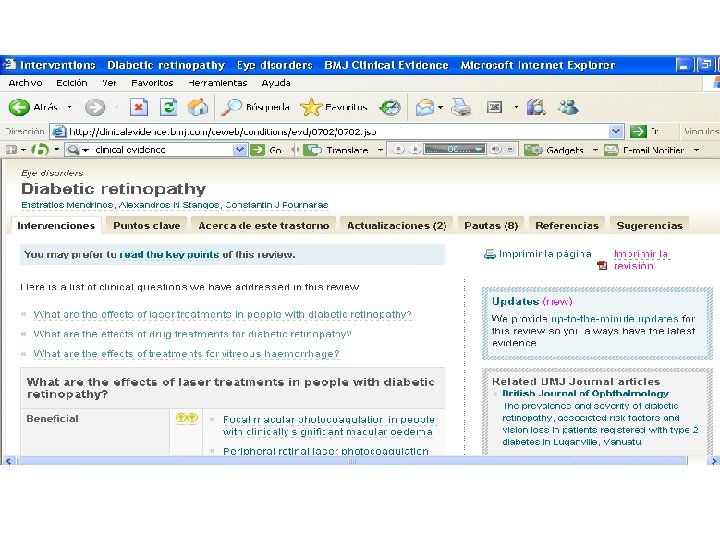720x540 pixels.
Task: Follow the read the key points link
Action: (x=169, y=254)
